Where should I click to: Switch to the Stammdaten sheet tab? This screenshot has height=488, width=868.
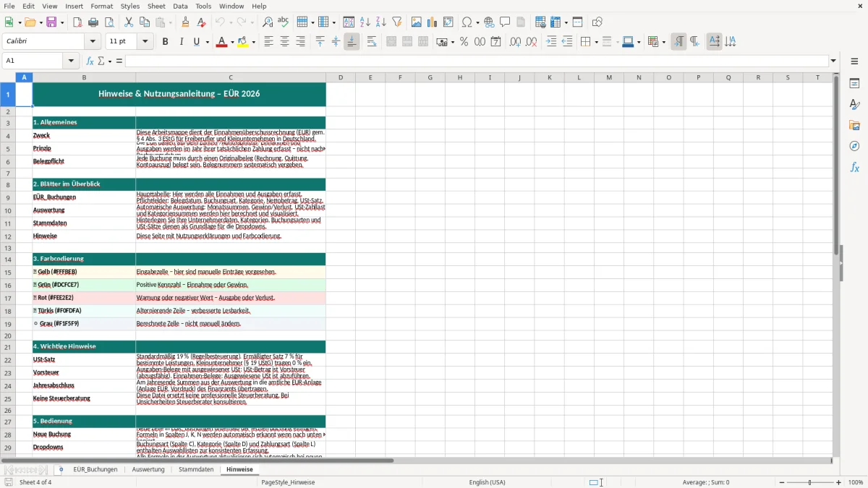point(196,469)
